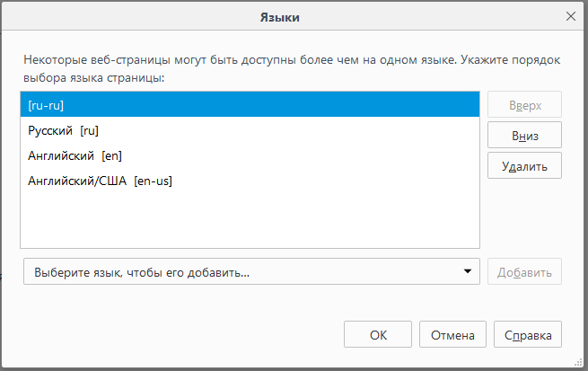
Task: Remove selected language with Удалить
Action: pyautogui.click(x=524, y=165)
